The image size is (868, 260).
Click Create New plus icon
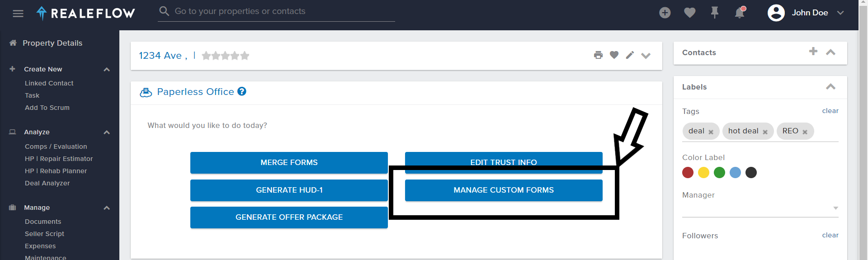(x=12, y=69)
